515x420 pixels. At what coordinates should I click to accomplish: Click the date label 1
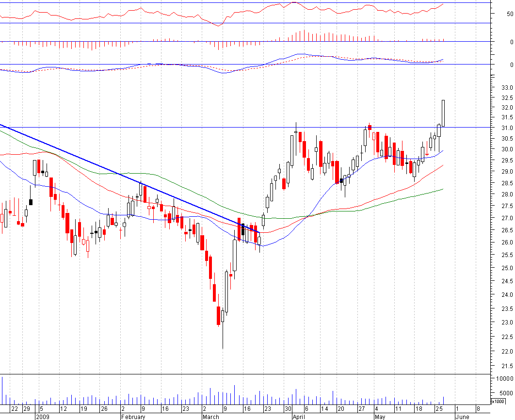coord(457,409)
